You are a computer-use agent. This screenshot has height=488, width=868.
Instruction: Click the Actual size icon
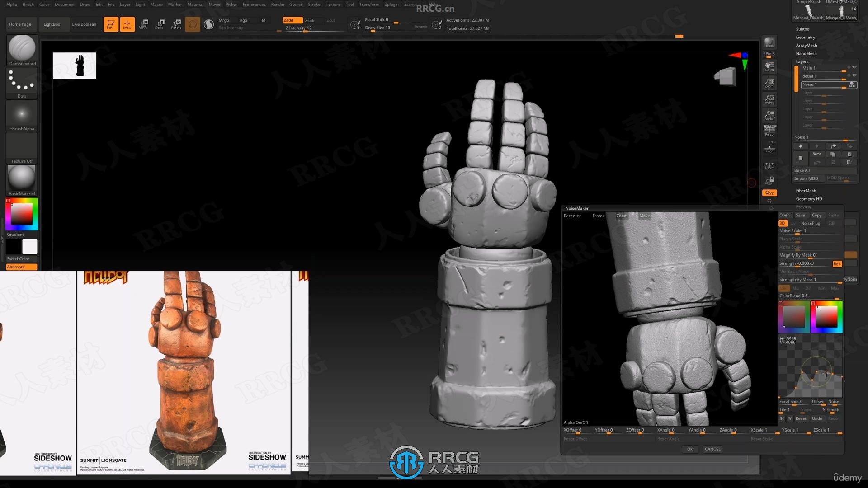tap(769, 99)
